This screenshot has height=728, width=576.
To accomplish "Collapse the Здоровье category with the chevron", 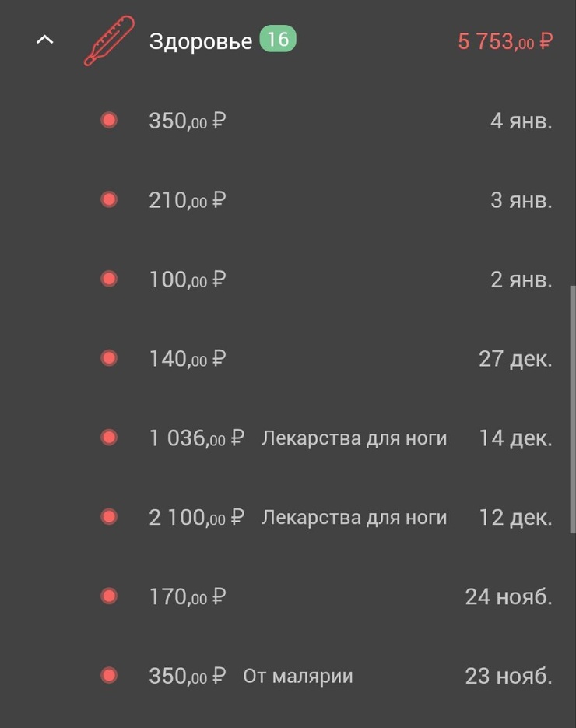I will (x=44, y=40).
